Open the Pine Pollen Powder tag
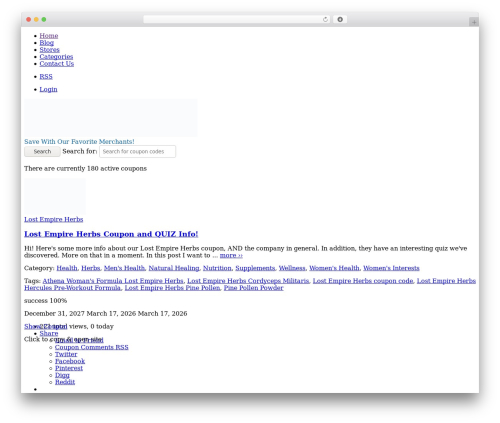Screen dimensions: 500x423 pos(253,288)
